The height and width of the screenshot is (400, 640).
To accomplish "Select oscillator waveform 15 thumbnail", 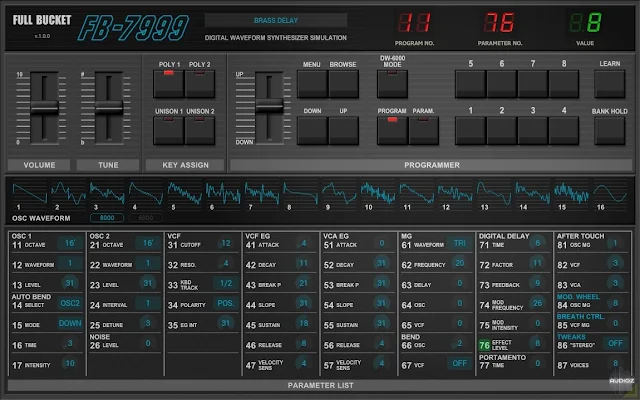I will pos(571,193).
